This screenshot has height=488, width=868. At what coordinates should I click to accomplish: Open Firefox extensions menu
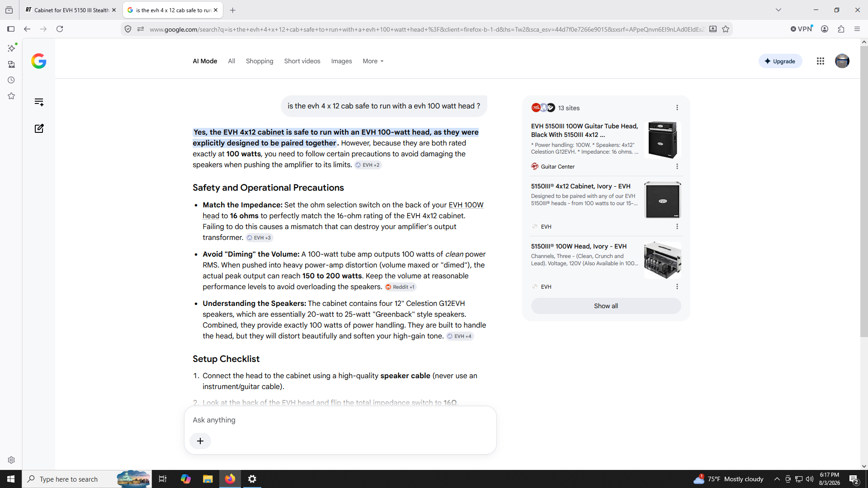pos(841,29)
